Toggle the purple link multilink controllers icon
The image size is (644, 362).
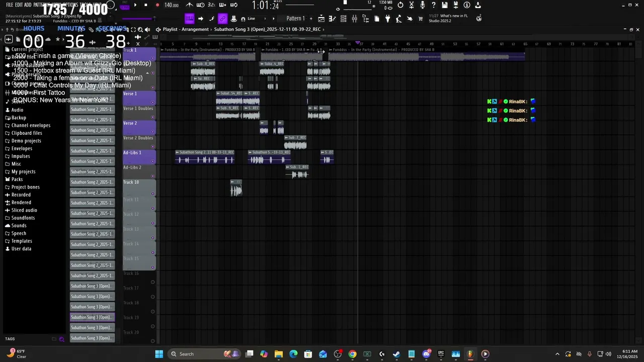point(222,19)
